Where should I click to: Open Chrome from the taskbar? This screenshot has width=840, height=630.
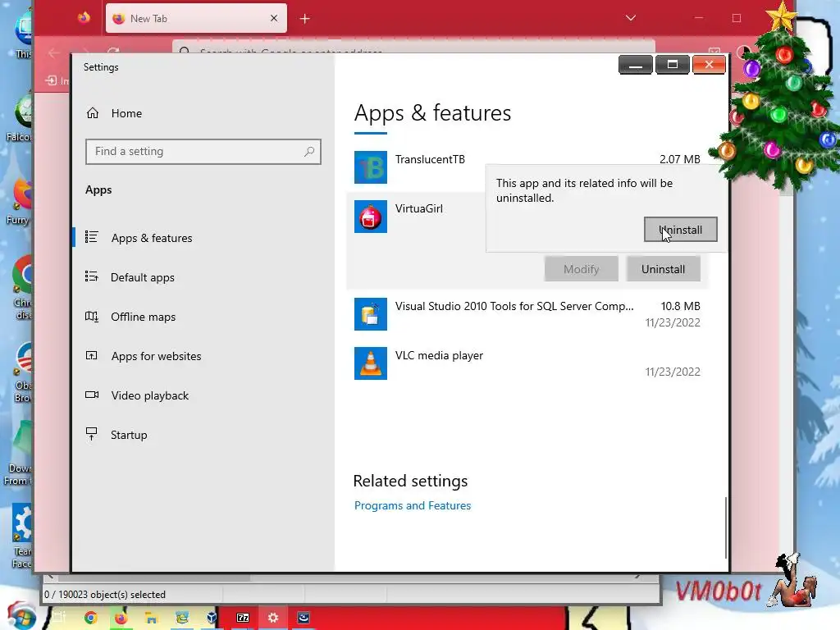(90, 618)
